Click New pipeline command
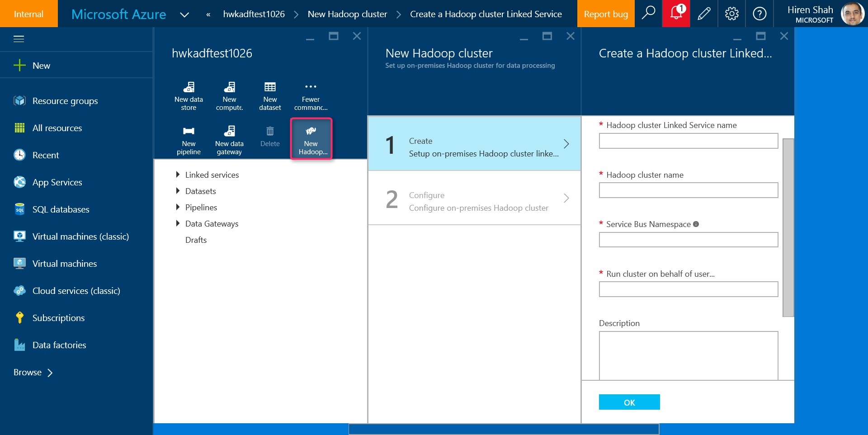Viewport: 868px width, 435px height. (189, 141)
